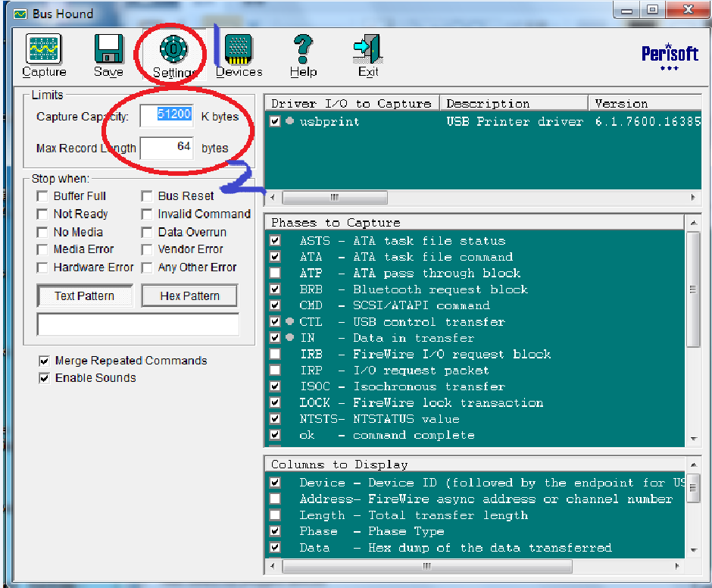This screenshot has width=712, height=588.
Task: Uncheck Enable Sounds
Action: click(x=44, y=378)
